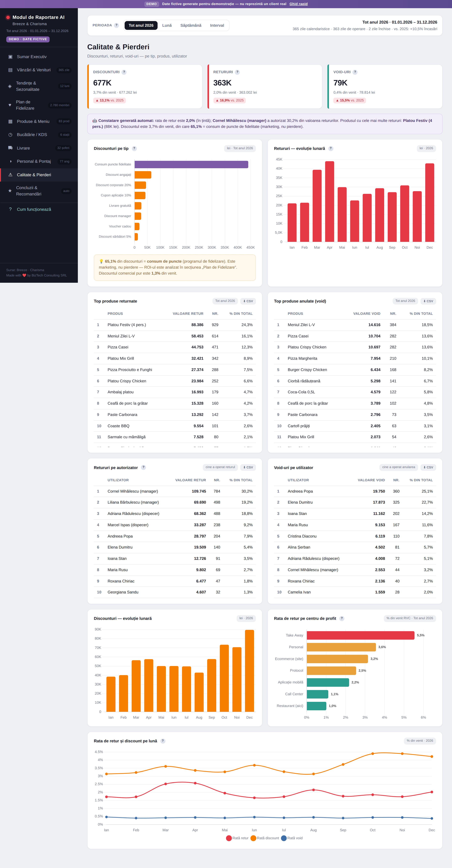Click help icon beside Retururi — evoluție lunară

click(331, 149)
